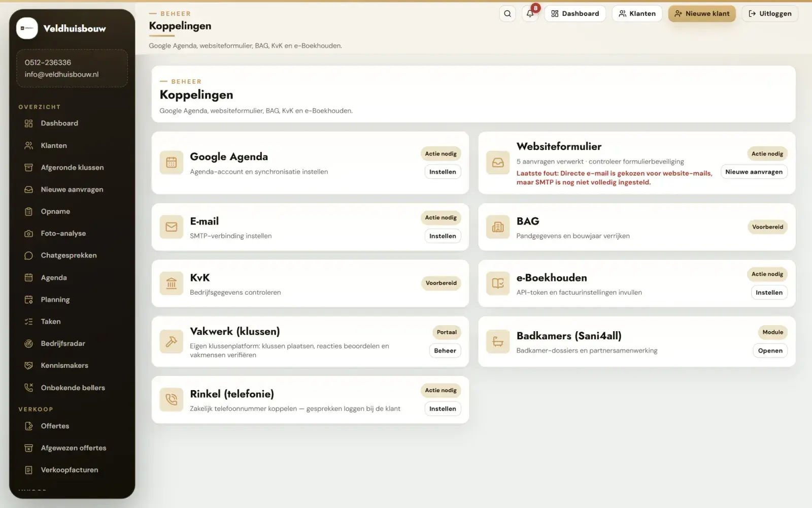Click the Google Agenda calendar icon
The height and width of the screenshot is (508, 812).
click(172, 163)
